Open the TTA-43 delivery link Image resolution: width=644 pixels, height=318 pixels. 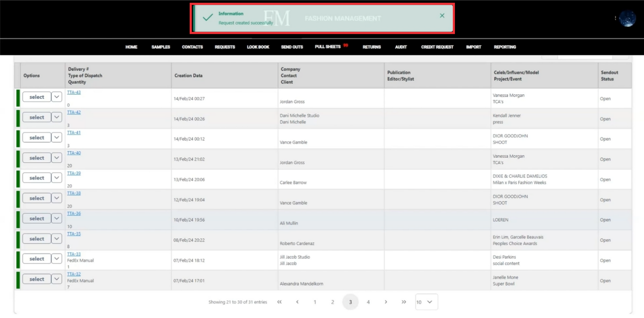point(74,92)
